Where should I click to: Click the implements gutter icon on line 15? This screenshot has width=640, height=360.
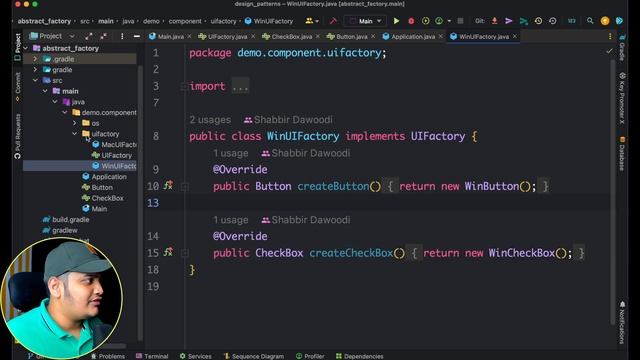(x=168, y=252)
